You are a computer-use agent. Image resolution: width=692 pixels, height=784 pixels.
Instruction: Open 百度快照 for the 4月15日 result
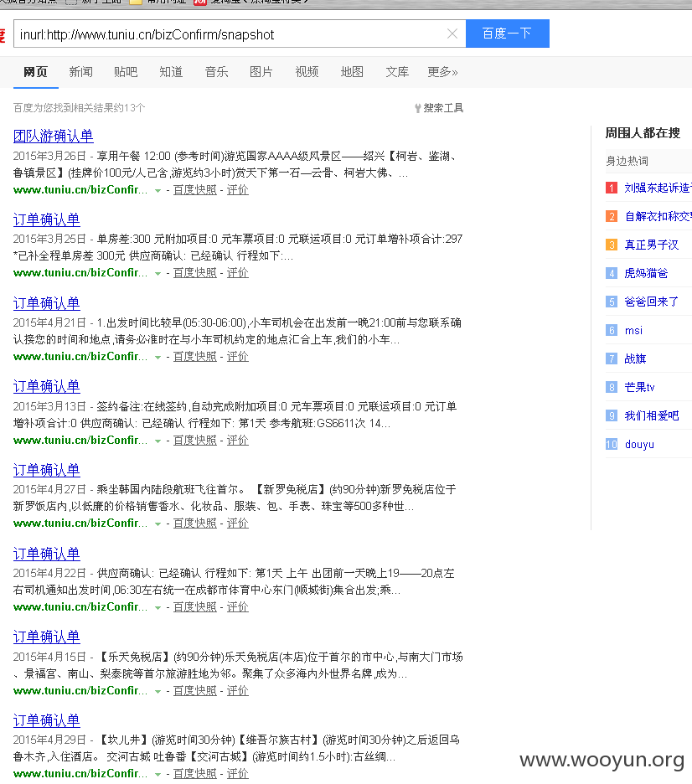pos(195,690)
